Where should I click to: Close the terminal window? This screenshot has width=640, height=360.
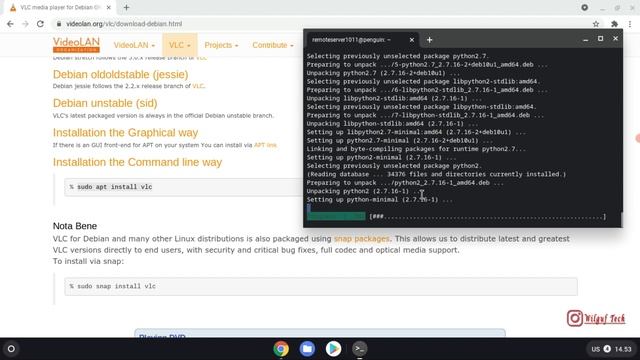click(616, 39)
